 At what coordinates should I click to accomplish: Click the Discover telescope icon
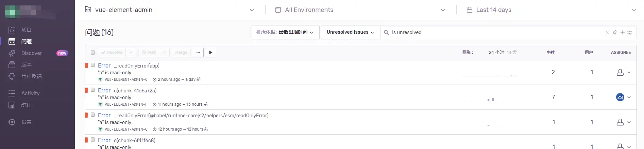pyautogui.click(x=12, y=53)
